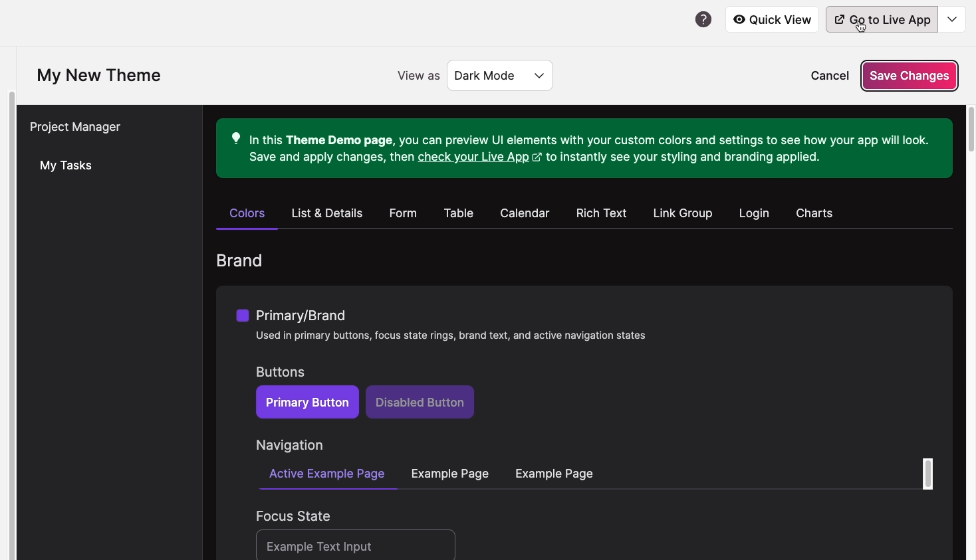Switch to the Colors tab

pyautogui.click(x=247, y=213)
